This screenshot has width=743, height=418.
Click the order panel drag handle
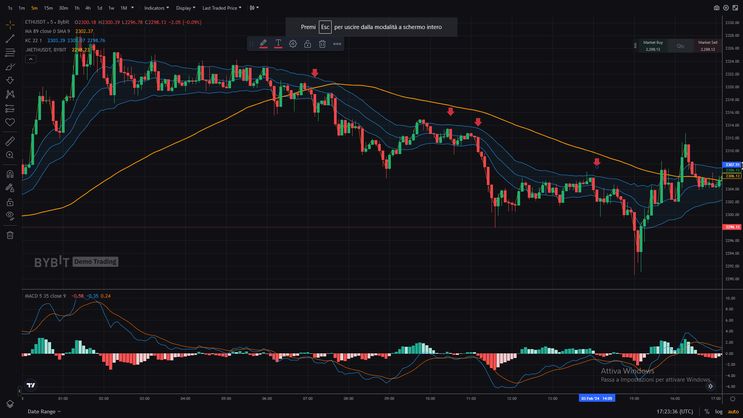(x=635, y=45)
